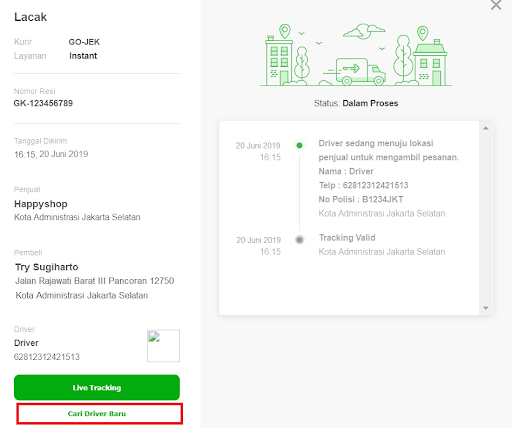Click Nama : Driver line in history
Screen dimensions: 512x428
(346, 171)
